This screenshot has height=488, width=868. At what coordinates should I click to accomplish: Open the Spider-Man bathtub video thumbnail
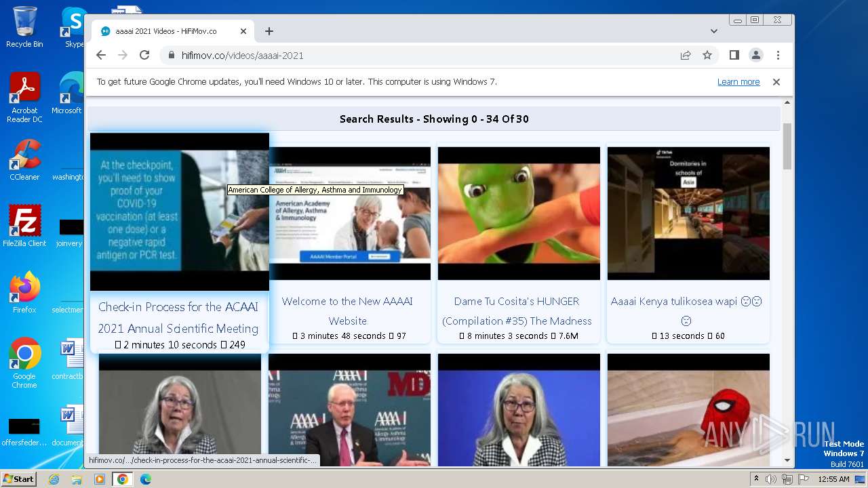(688, 410)
